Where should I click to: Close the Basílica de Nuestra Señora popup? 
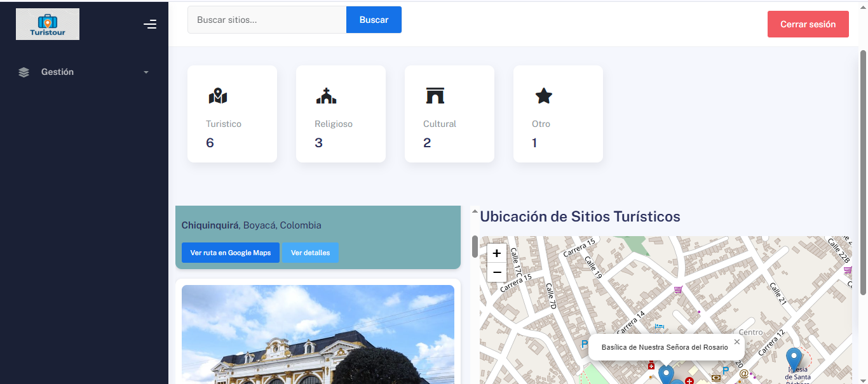[x=737, y=341]
